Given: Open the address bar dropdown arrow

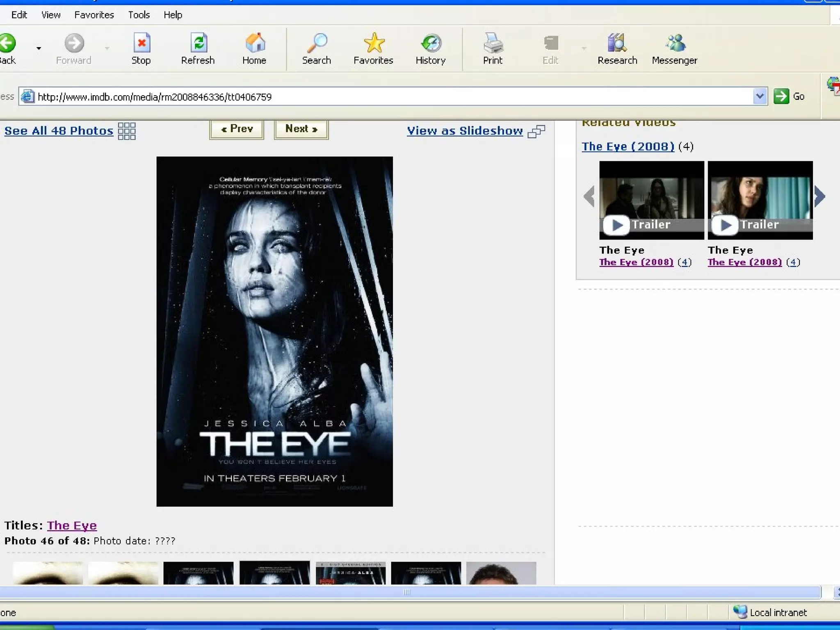Looking at the screenshot, I should [760, 96].
